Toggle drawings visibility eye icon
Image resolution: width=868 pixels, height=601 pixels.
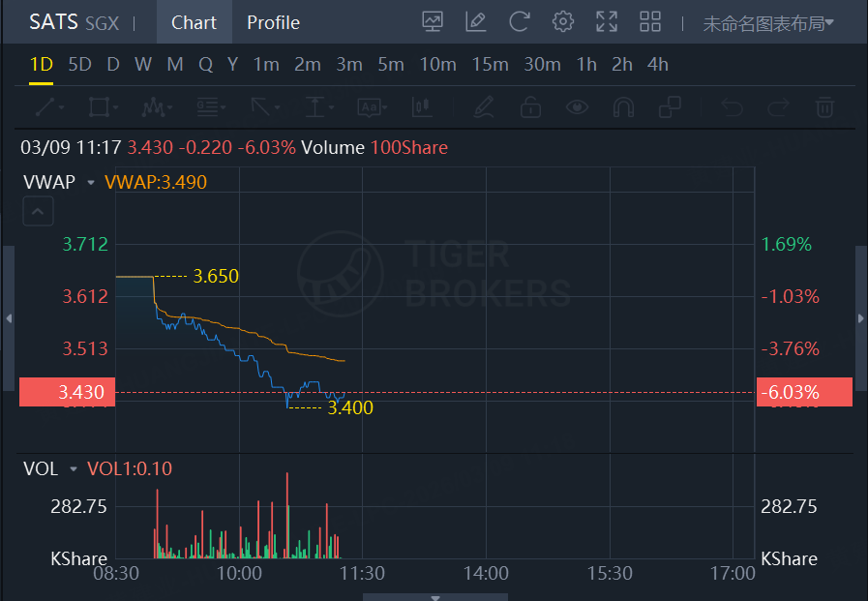tap(578, 106)
